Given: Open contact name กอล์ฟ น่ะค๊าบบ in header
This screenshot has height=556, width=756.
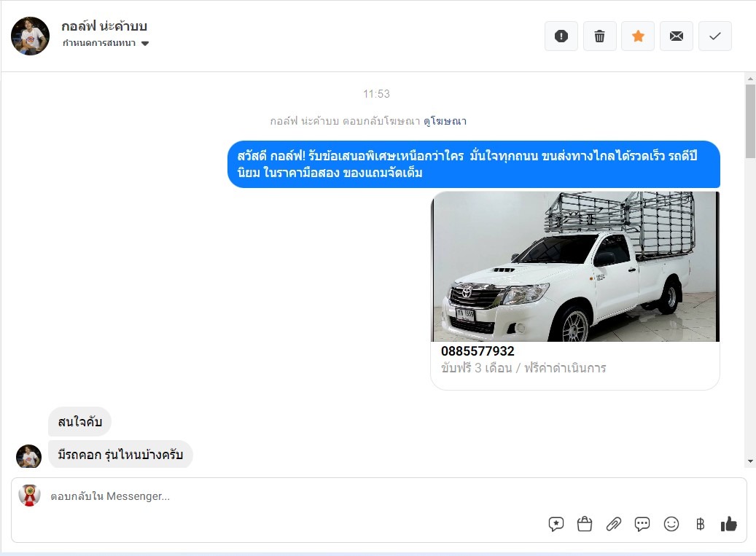Looking at the screenshot, I should [x=104, y=26].
